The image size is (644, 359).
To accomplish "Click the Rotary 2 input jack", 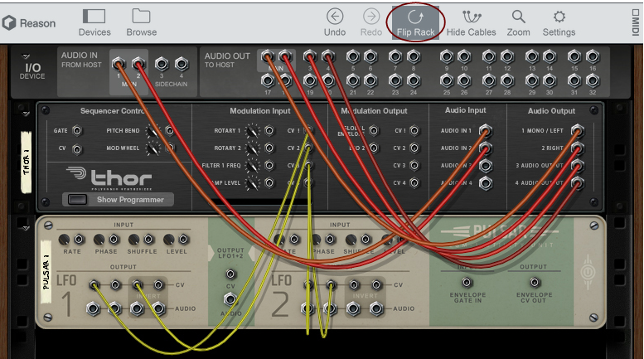I will click(269, 148).
